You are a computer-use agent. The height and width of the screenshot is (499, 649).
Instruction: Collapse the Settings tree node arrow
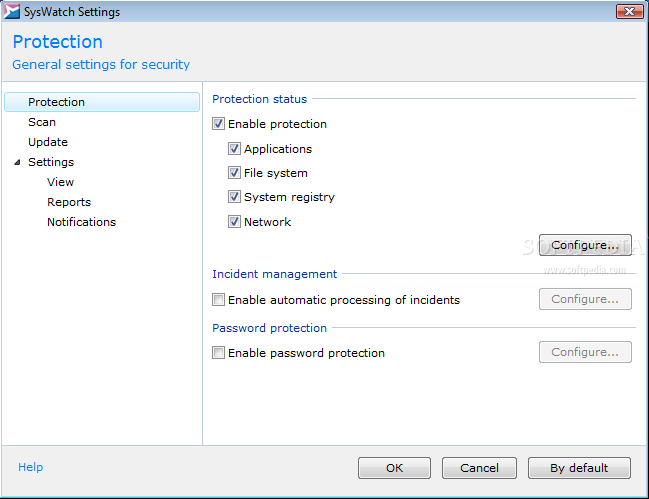(x=17, y=162)
